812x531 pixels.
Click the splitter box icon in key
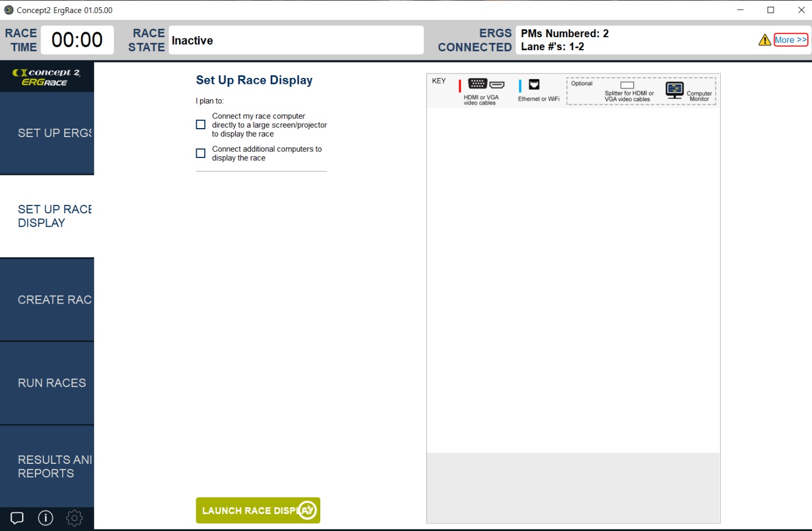[x=627, y=85]
